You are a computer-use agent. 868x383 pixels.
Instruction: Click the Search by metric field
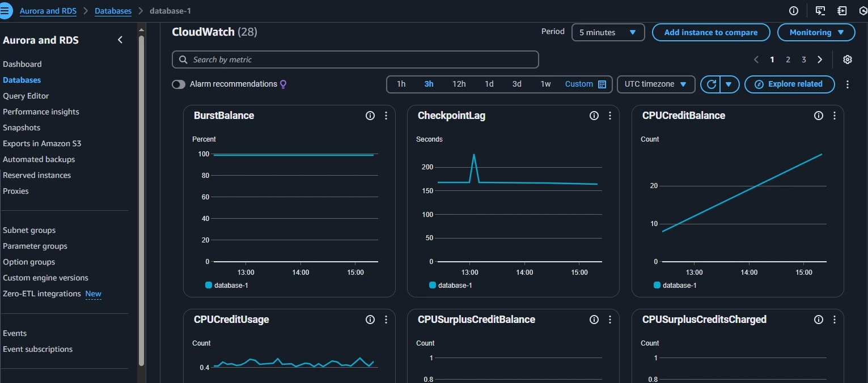[355, 59]
